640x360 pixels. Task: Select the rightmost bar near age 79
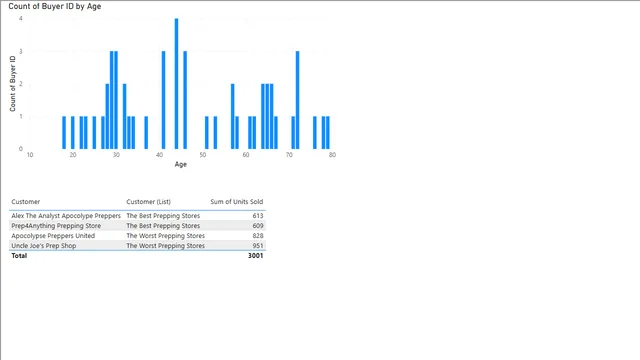[x=328, y=133]
